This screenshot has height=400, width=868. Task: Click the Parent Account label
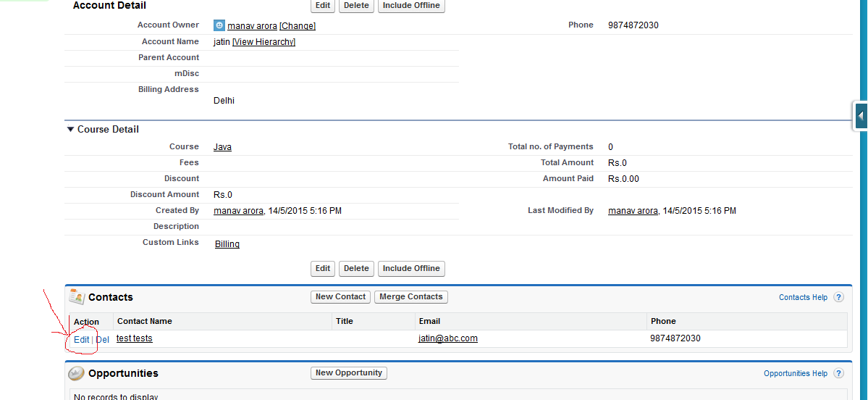coord(168,58)
